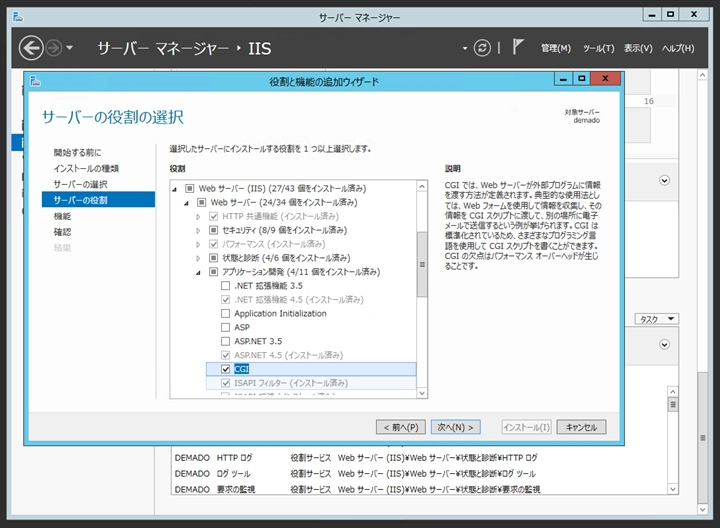Select the ASP.NET 4.5 (インストール済み) row
Screen dimensions: 720x528
(288, 355)
